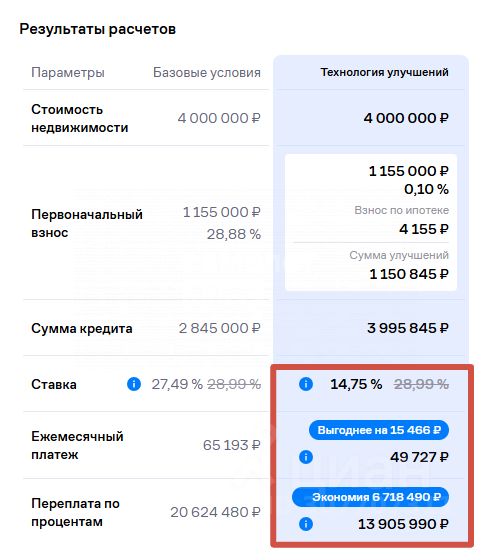490x560 pixels.
Task: Click the 'Экономия 6 718 490 ₽' badge
Action: (370, 497)
